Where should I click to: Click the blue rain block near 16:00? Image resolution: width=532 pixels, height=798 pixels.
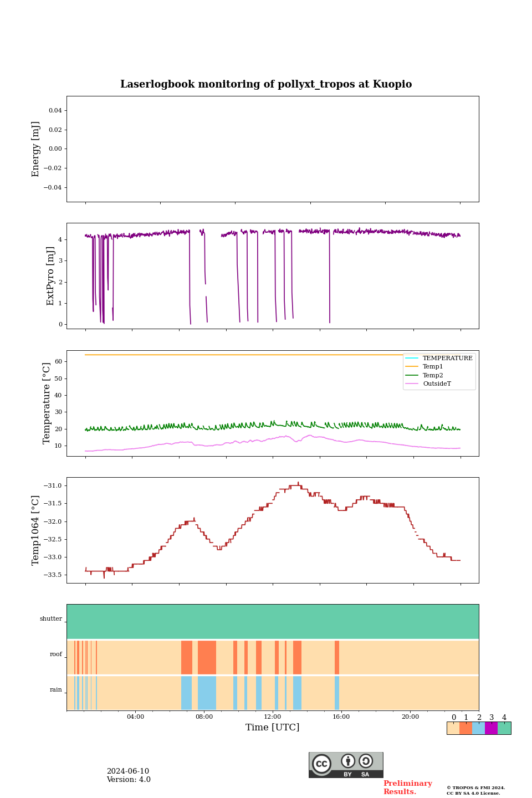tap(337, 693)
